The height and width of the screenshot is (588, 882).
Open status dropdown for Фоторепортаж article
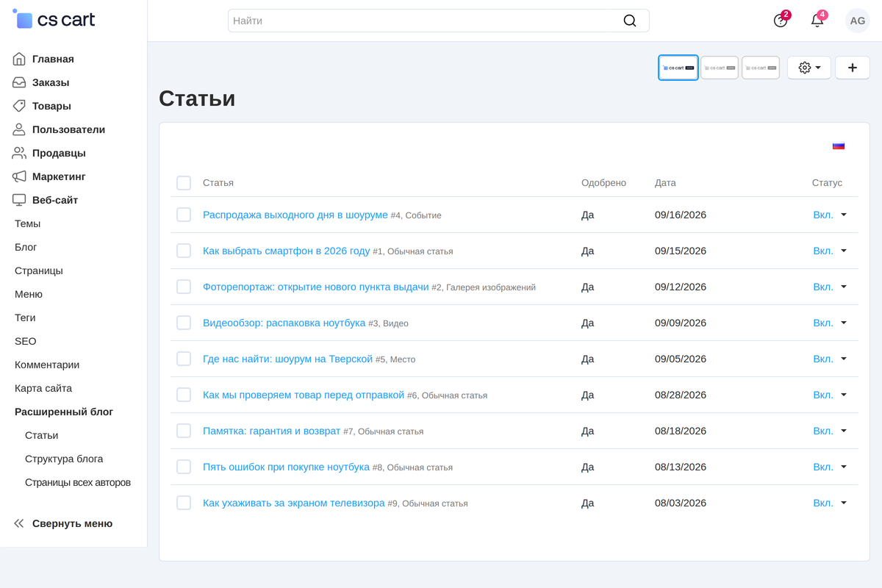[830, 287]
